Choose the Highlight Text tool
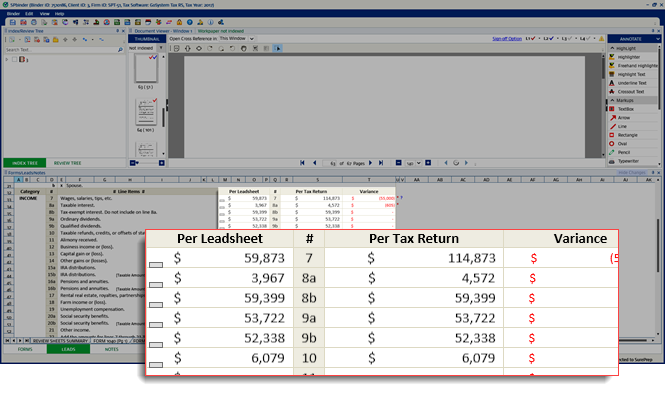The height and width of the screenshot is (398, 665). [x=632, y=74]
